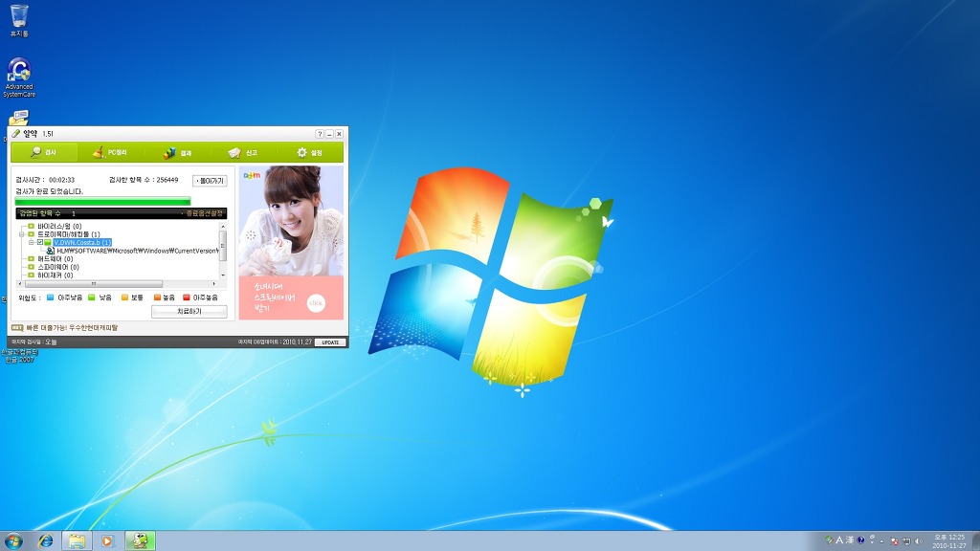Collapse the 트로이목마/해킹툴 tree node
This screenshot has height=551, width=980.
pyautogui.click(x=22, y=234)
